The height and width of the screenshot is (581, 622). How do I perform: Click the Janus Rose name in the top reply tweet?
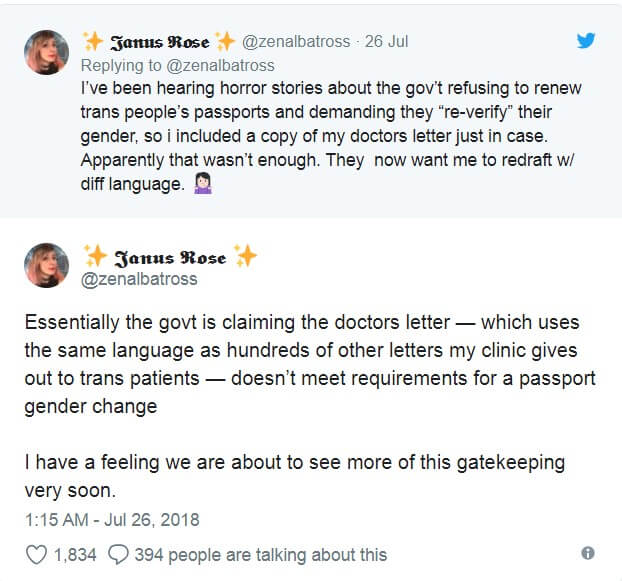[158, 42]
